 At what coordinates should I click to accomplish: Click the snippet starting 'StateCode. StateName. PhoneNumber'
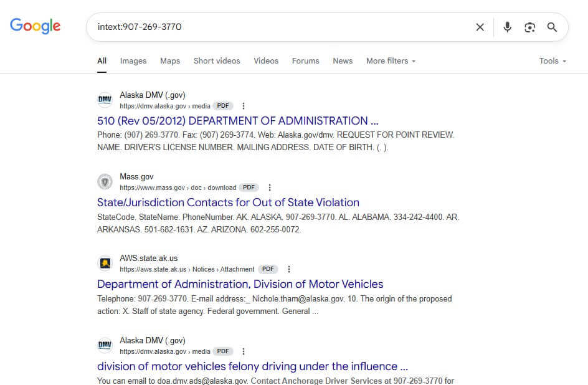(278, 223)
